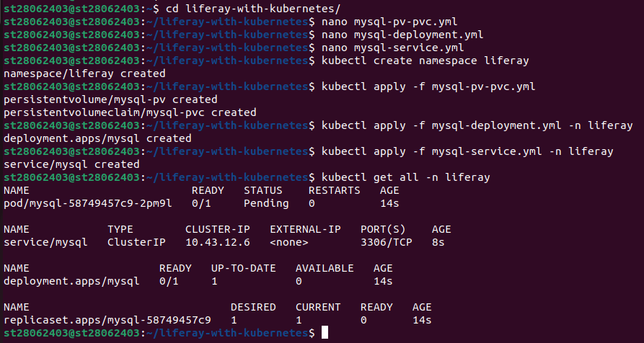Click the PORT(S) column header
644x343 pixels.
(x=383, y=229)
